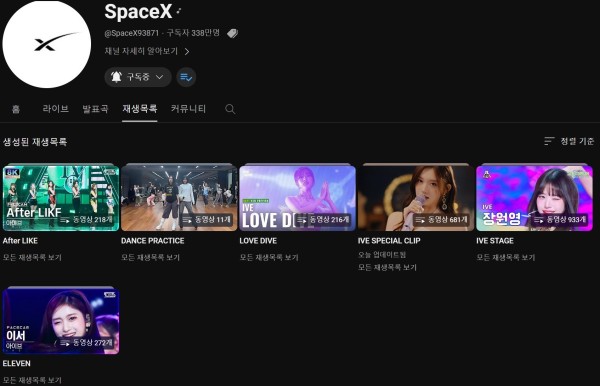600x386 pixels.
Task: View full playlist link under After LIKE
Action: (x=32, y=257)
